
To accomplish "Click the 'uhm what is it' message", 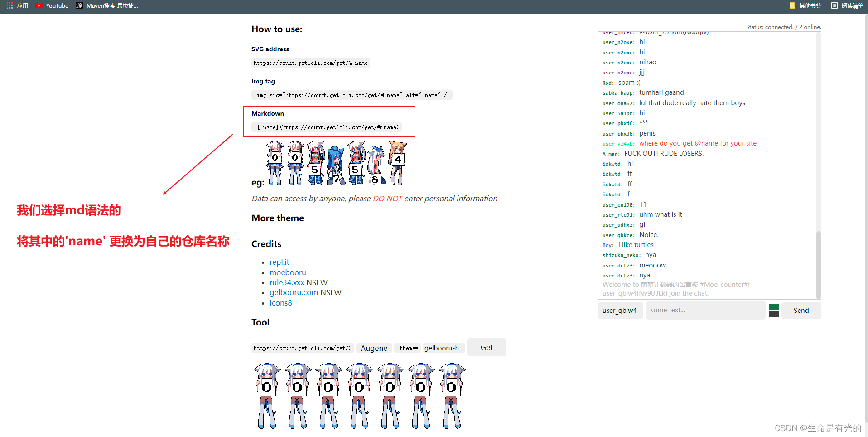I will click(x=661, y=214).
